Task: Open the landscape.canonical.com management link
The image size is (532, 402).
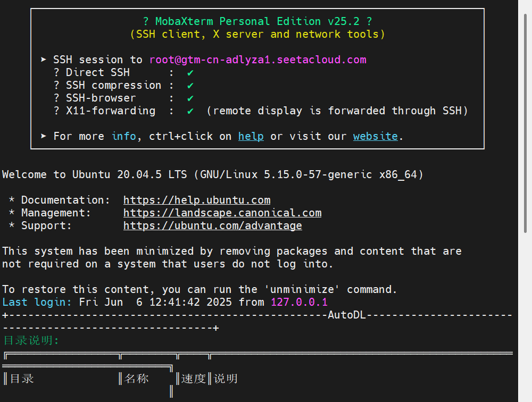Action: [222, 213]
